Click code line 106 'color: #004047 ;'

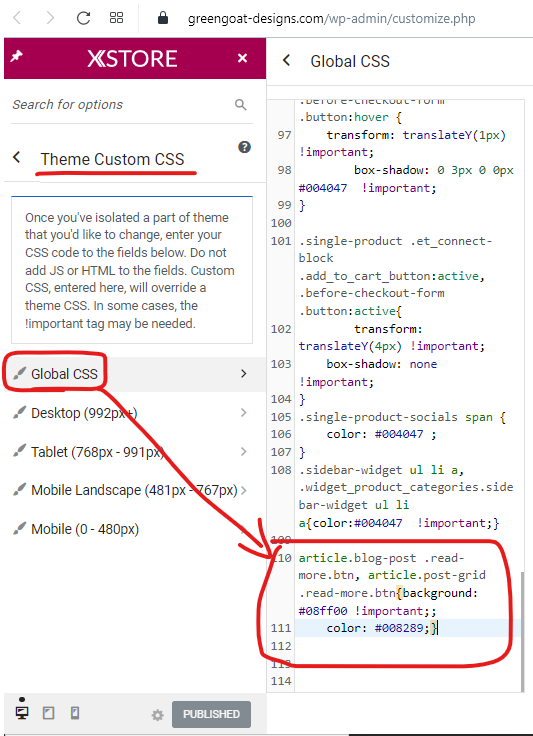[381, 434]
